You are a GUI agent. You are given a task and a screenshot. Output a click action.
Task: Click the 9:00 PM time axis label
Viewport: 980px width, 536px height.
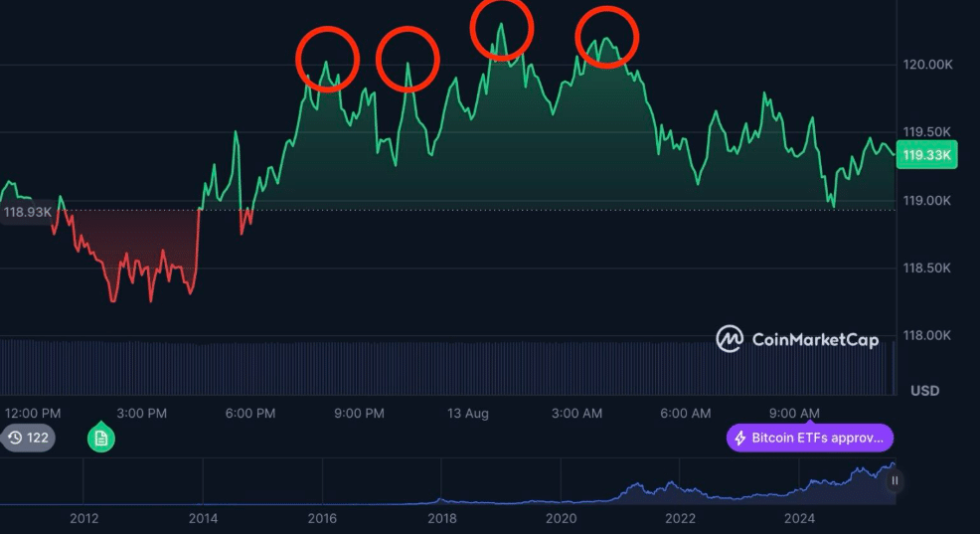click(x=359, y=414)
